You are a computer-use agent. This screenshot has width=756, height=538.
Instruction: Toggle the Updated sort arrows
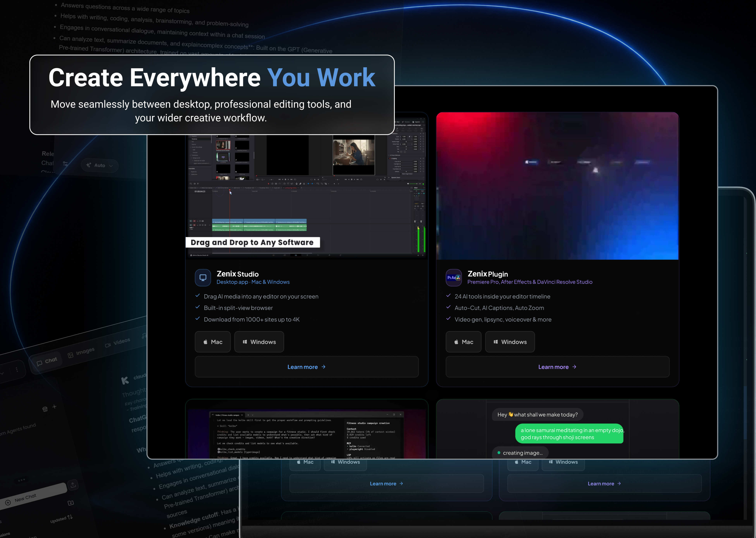(70, 517)
